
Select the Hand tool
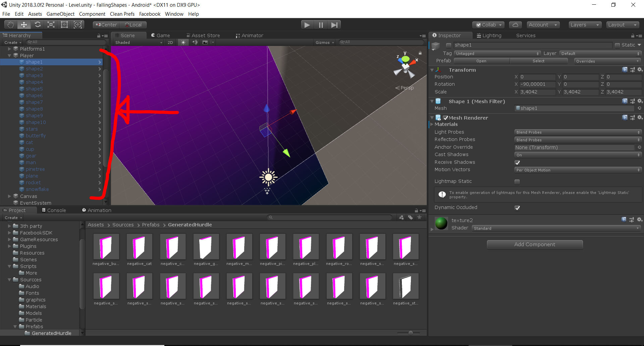click(10, 24)
